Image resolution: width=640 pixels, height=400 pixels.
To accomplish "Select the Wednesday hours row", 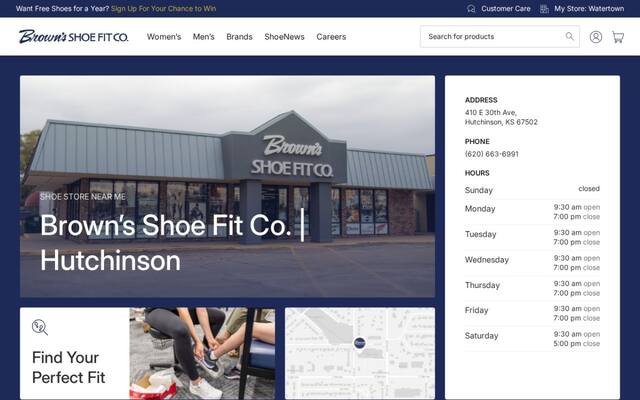I will point(532,263).
